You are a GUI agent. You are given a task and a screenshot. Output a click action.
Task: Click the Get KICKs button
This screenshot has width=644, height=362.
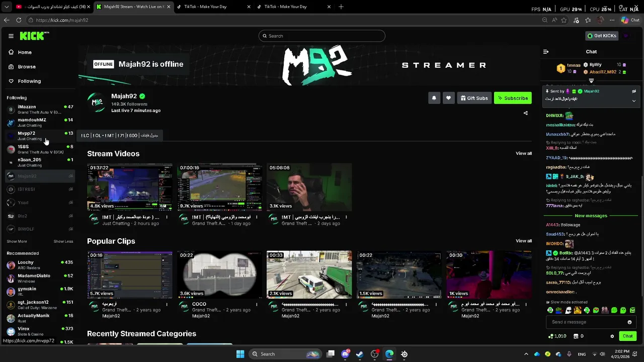[x=601, y=36]
